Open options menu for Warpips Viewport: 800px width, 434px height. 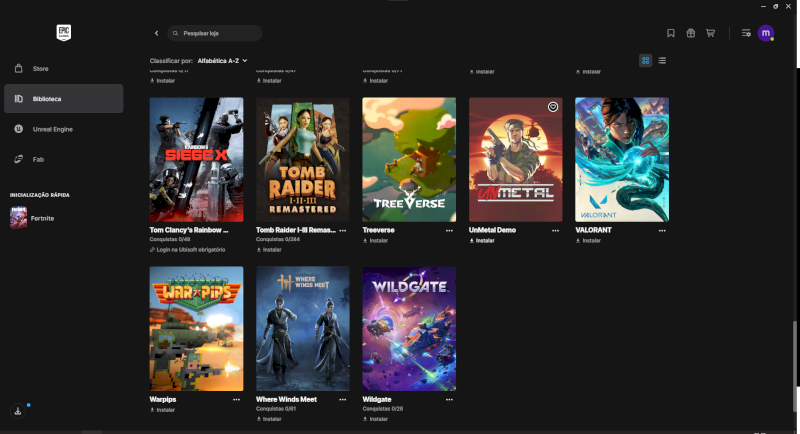(236, 400)
